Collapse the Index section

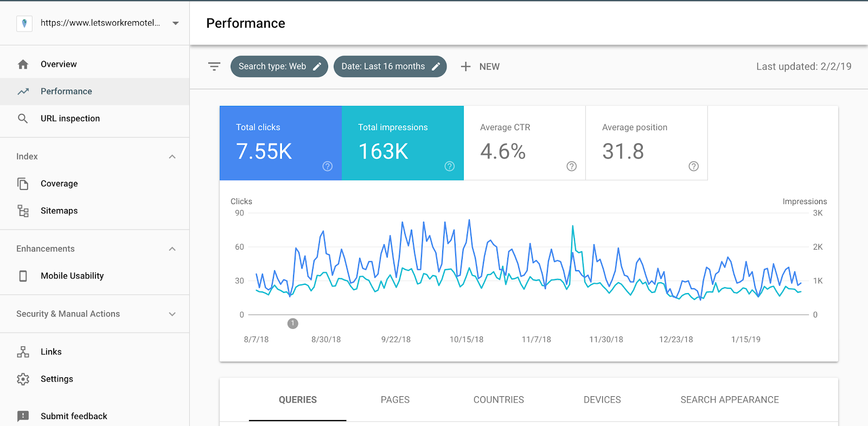[x=172, y=157]
